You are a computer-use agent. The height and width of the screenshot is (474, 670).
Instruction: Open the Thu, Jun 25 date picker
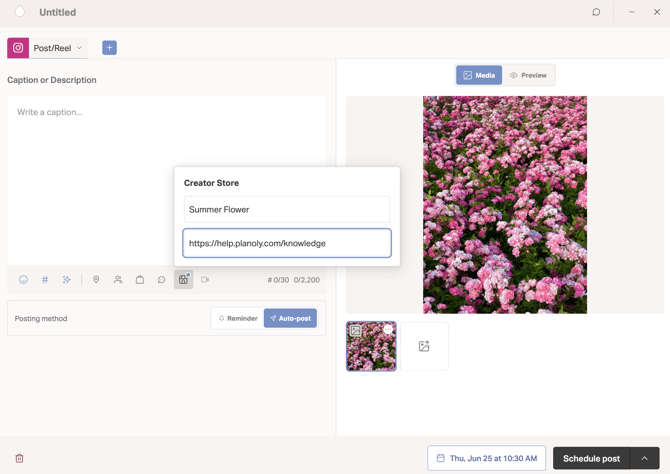coord(486,458)
